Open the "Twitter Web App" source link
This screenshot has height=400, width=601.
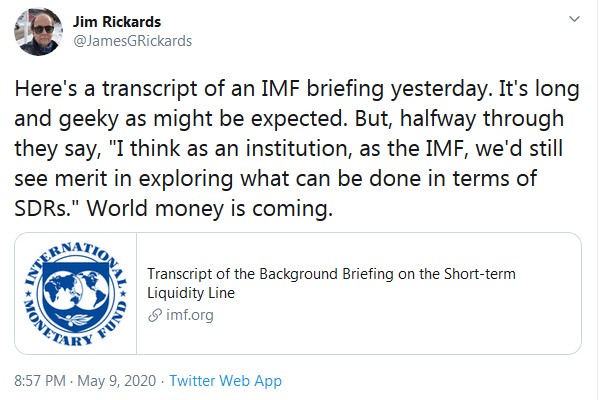tap(225, 381)
